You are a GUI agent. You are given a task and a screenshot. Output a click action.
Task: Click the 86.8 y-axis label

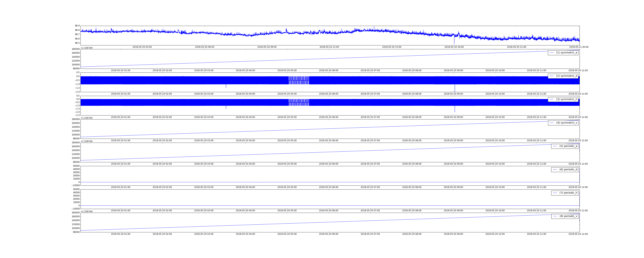click(77, 30)
